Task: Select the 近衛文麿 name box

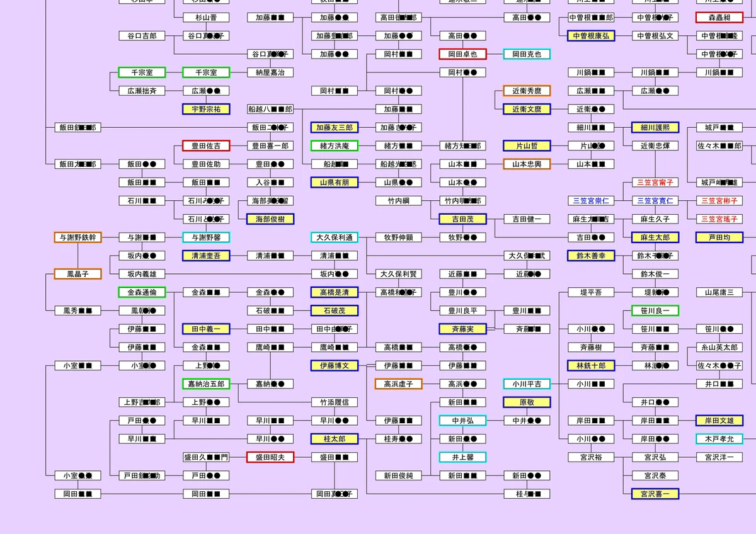Action: click(527, 109)
